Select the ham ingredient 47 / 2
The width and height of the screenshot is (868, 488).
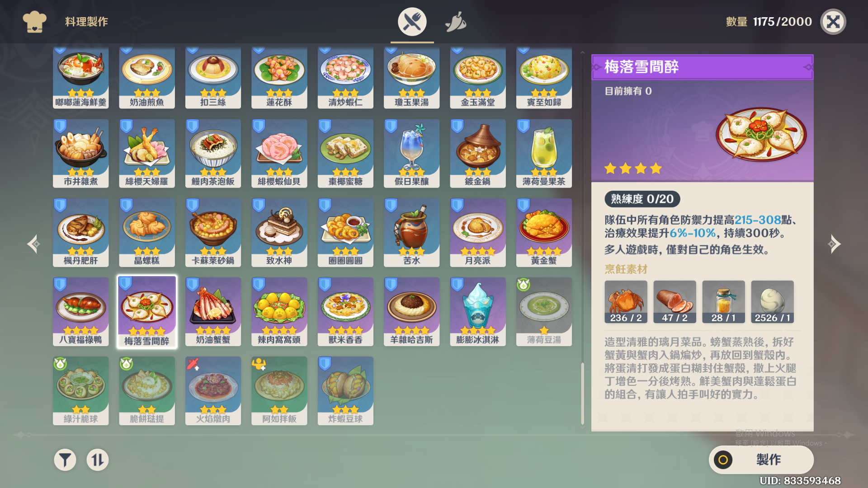[x=675, y=302]
